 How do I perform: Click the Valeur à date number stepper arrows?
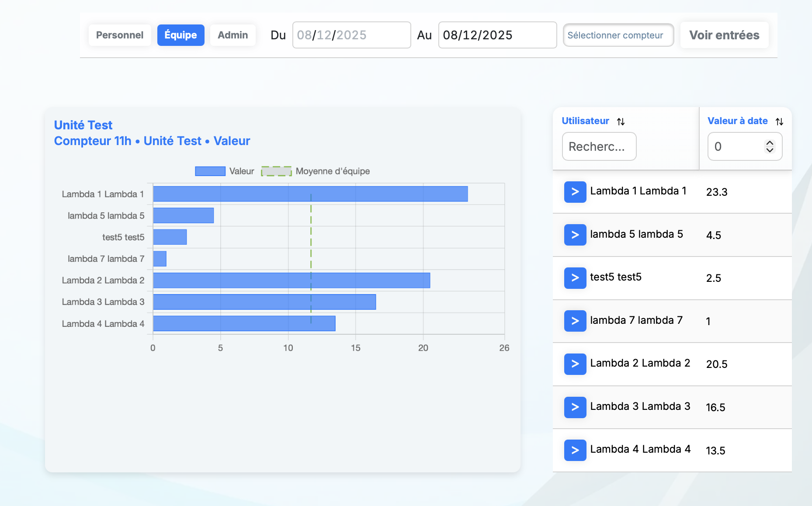770,146
